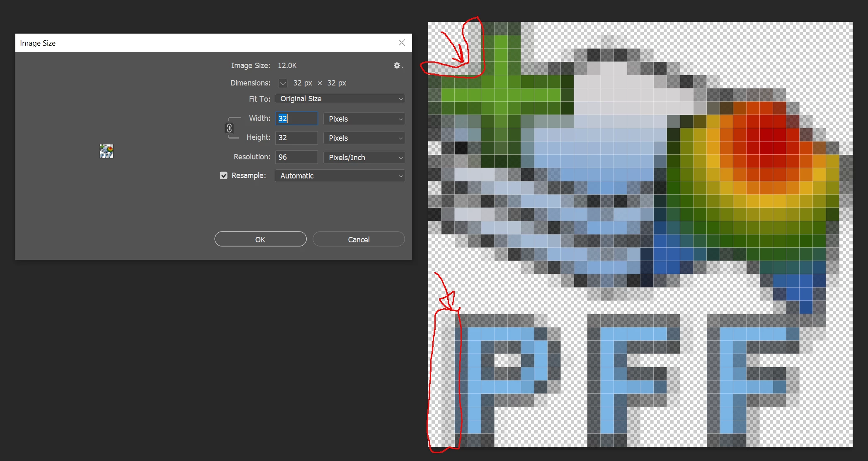Click the Width input field
The height and width of the screenshot is (461, 868).
tap(296, 119)
